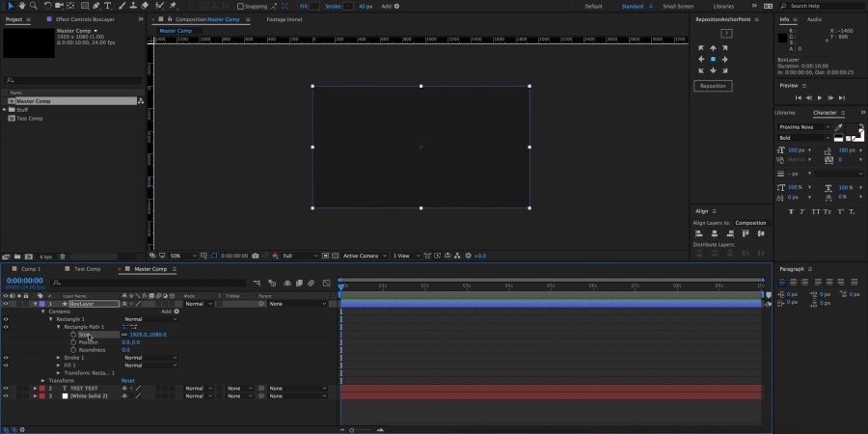Screen dimensions: 868x434
Task: Select the Zoom magnifier tool
Action: tap(33, 6)
